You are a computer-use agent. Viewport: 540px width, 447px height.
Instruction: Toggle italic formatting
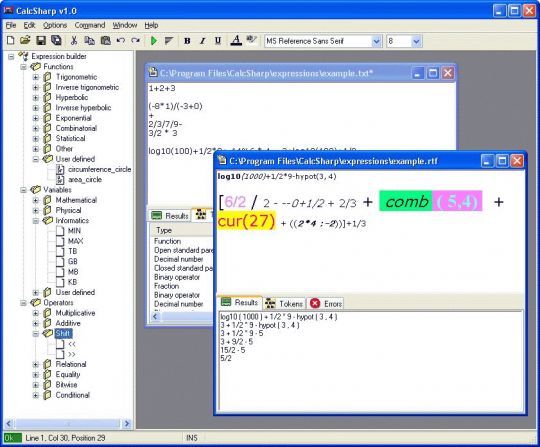click(x=202, y=41)
